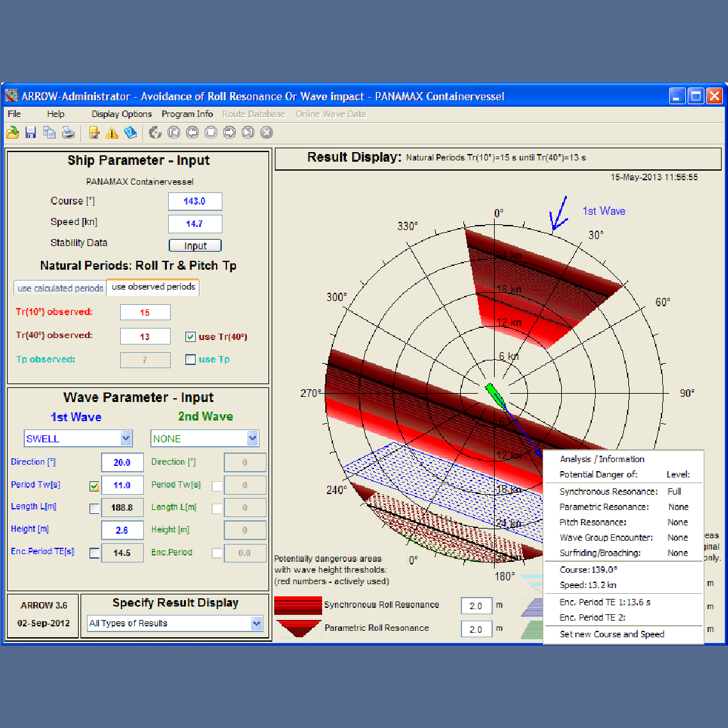The height and width of the screenshot is (728, 728).
Task: Uncheck the 'use Tr(40°)' checkbox
Action: click(190, 337)
